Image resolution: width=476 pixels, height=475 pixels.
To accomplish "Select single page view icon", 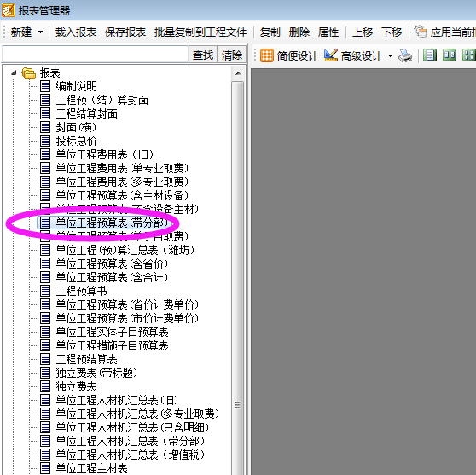I will click(430, 55).
